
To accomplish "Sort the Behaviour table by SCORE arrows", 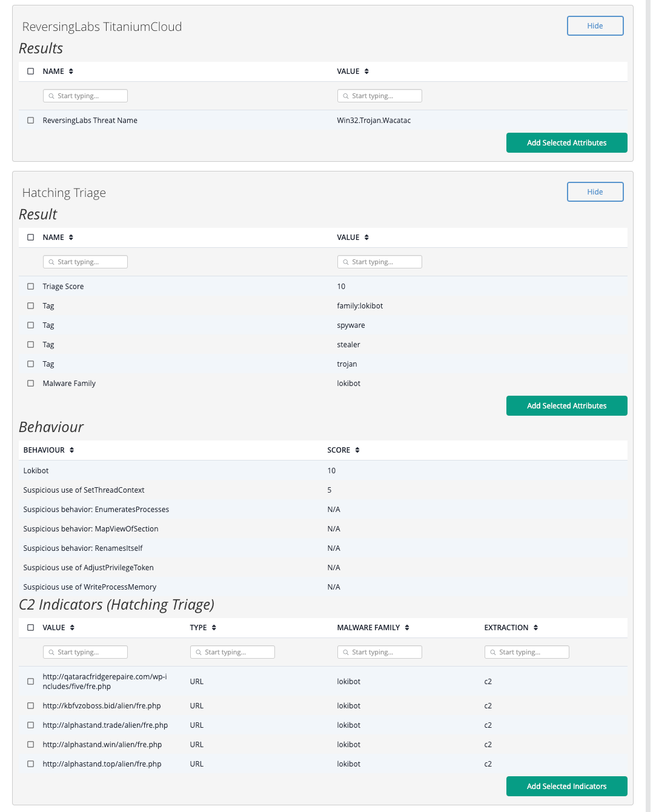I will (357, 450).
